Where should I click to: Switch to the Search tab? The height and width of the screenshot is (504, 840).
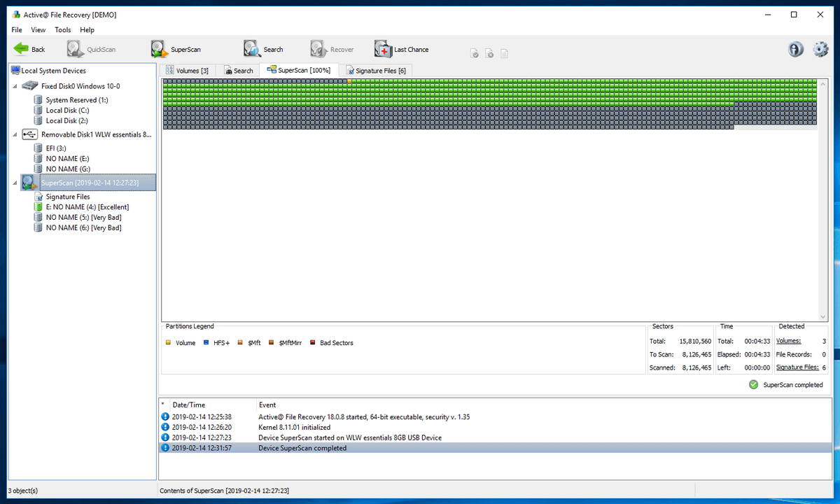click(x=238, y=70)
